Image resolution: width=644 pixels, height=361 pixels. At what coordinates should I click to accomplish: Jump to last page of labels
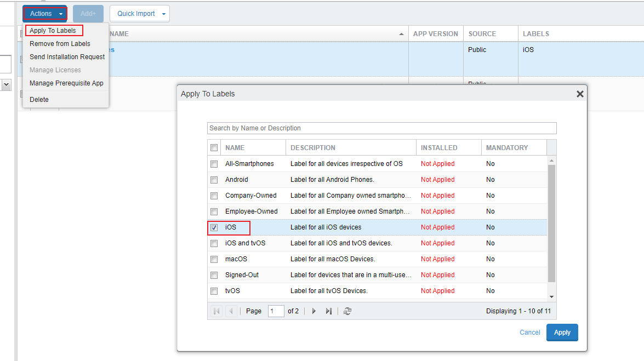328,311
